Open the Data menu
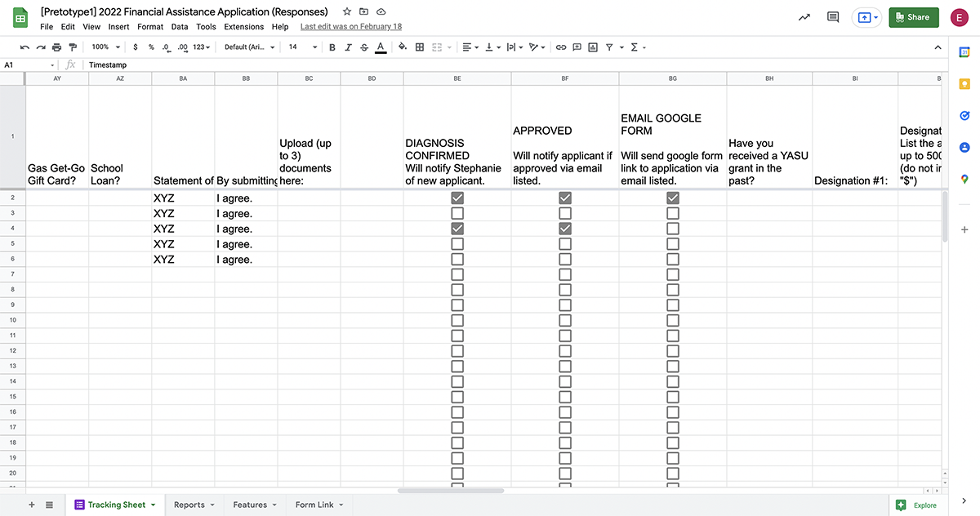This screenshot has width=980, height=516. pos(180,27)
